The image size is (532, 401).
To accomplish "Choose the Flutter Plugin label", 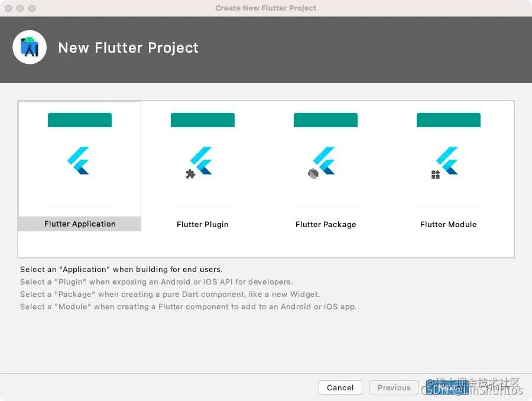I will coord(203,224).
